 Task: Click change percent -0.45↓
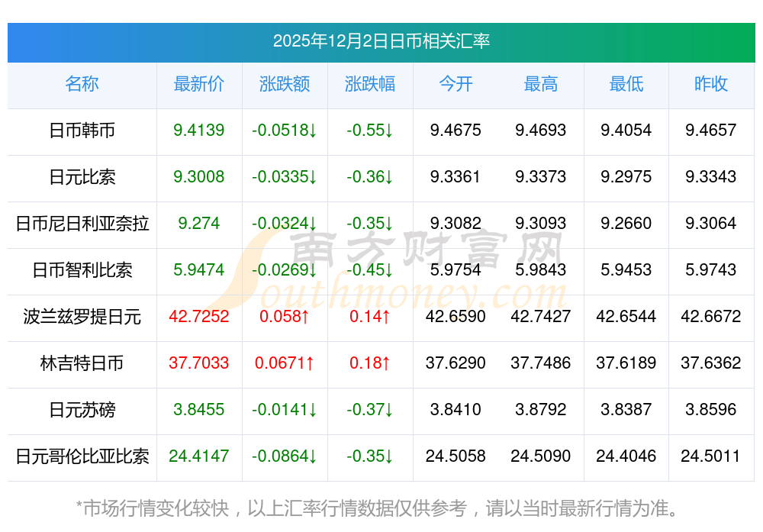coord(370,269)
